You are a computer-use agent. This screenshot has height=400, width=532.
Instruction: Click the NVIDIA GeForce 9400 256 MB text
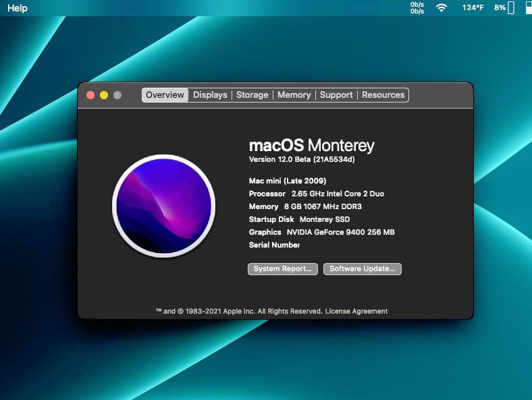tap(341, 232)
